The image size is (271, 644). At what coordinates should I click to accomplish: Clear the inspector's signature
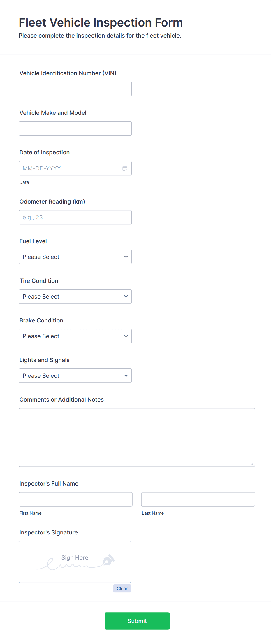pos(122,588)
